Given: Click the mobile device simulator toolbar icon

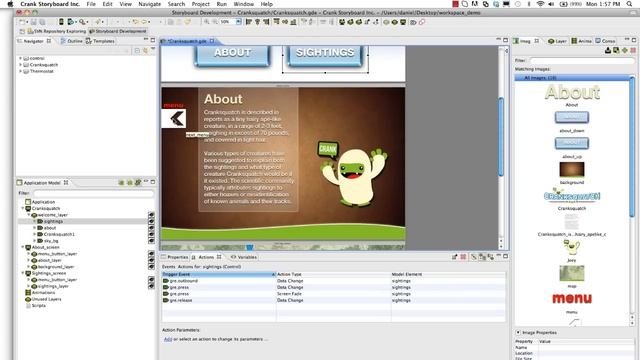Looking at the screenshot, I should point(61,22).
